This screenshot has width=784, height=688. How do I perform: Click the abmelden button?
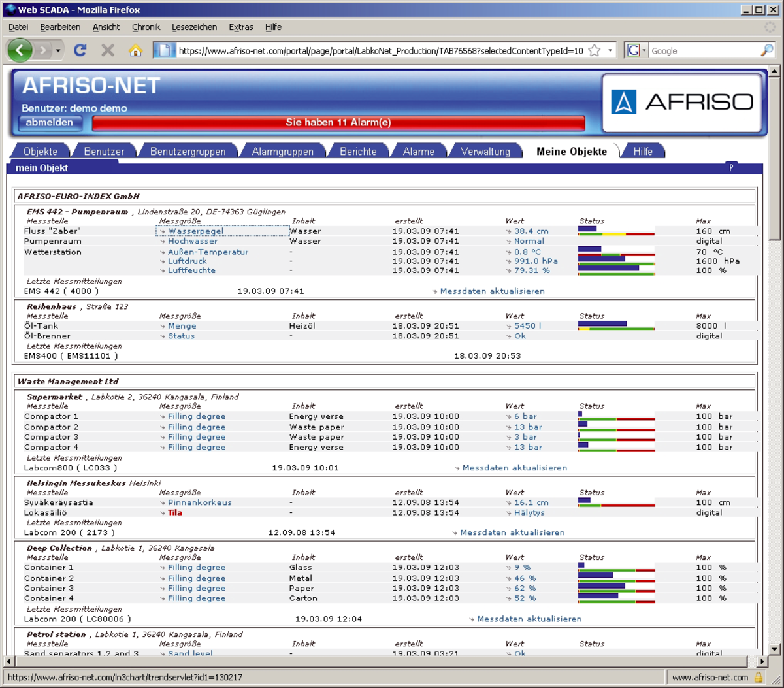click(x=50, y=123)
